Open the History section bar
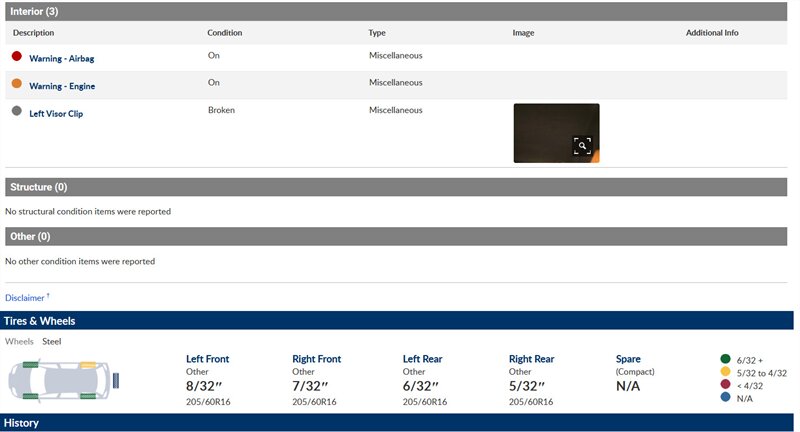 pos(400,423)
